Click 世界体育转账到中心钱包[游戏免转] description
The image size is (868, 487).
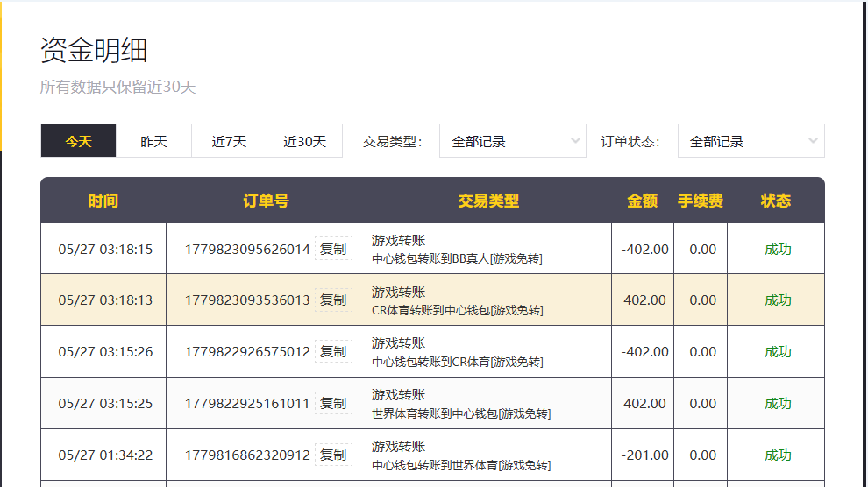click(x=461, y=413)
